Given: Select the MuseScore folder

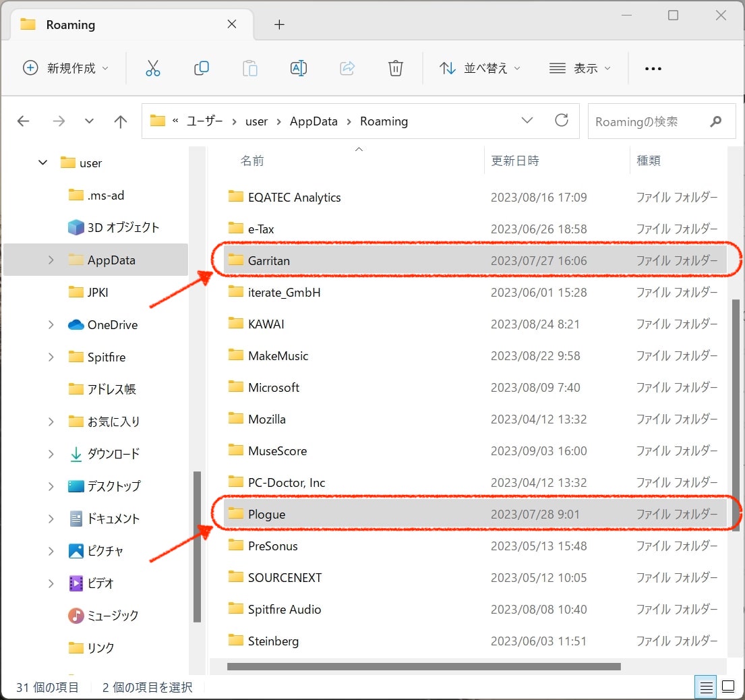Looking at the screenshot, I should point(277,450).
